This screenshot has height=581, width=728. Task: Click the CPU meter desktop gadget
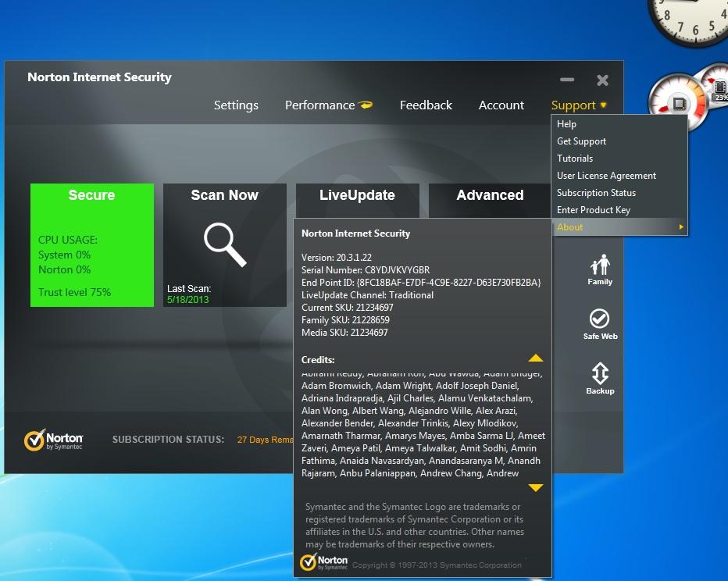678,102
